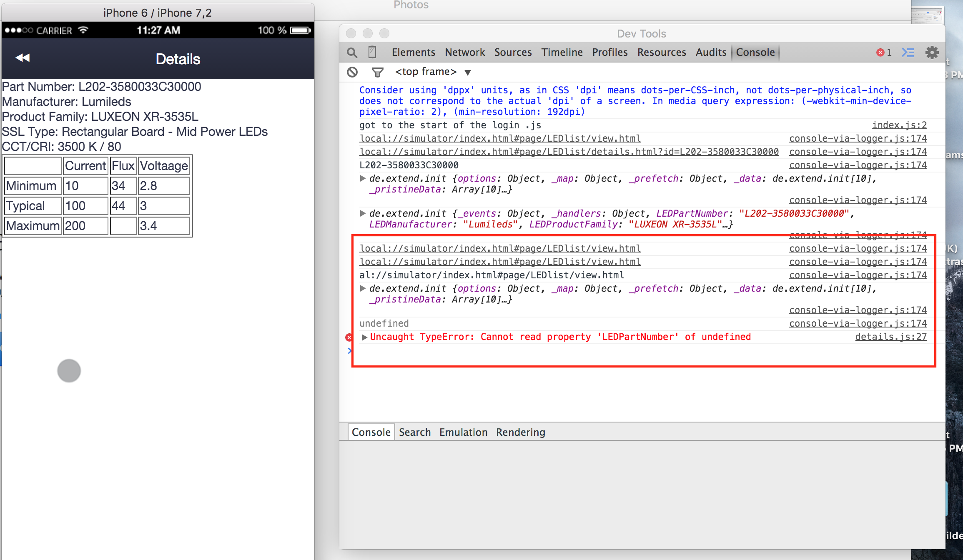
Task: Click the gray touch circle in simulator
Action: coord(69,370)
